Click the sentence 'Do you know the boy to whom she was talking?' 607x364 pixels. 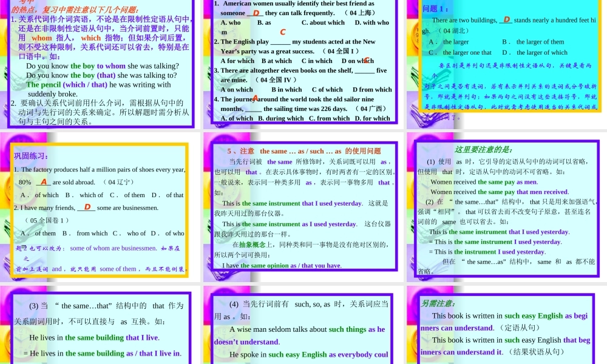pyautogui.click(x=103, y=66)
